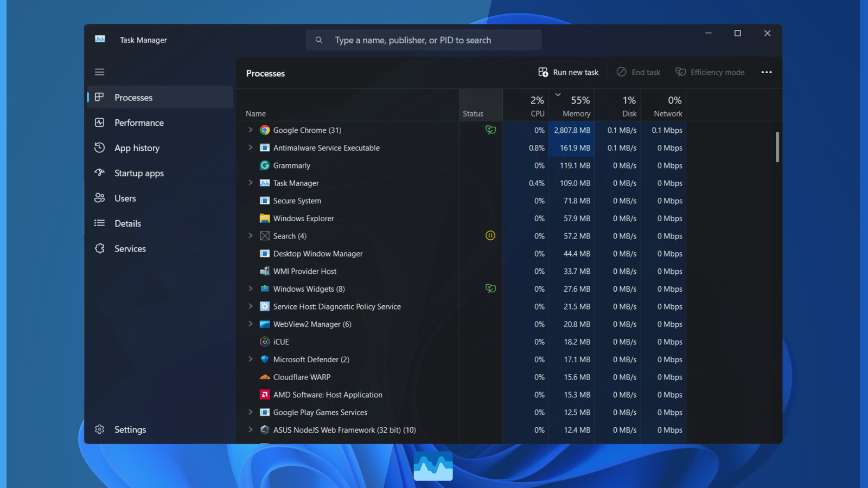Viewport: 868px width, 488px height.
Task: Open the Users page
Action: [160, 198]
